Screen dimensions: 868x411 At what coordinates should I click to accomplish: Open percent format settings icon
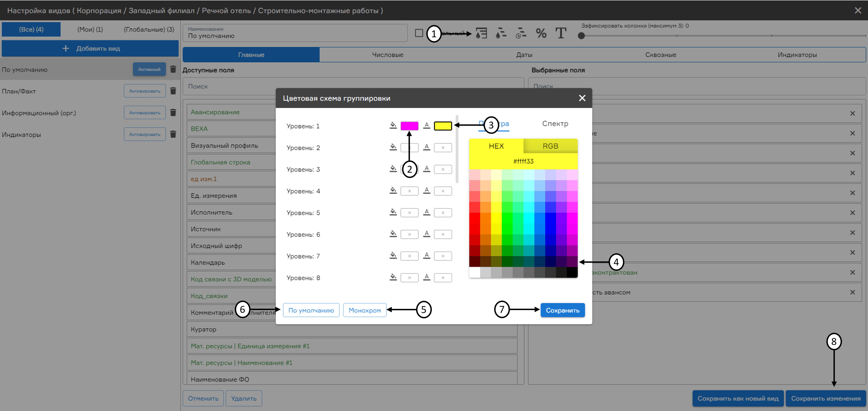(541, 33)
